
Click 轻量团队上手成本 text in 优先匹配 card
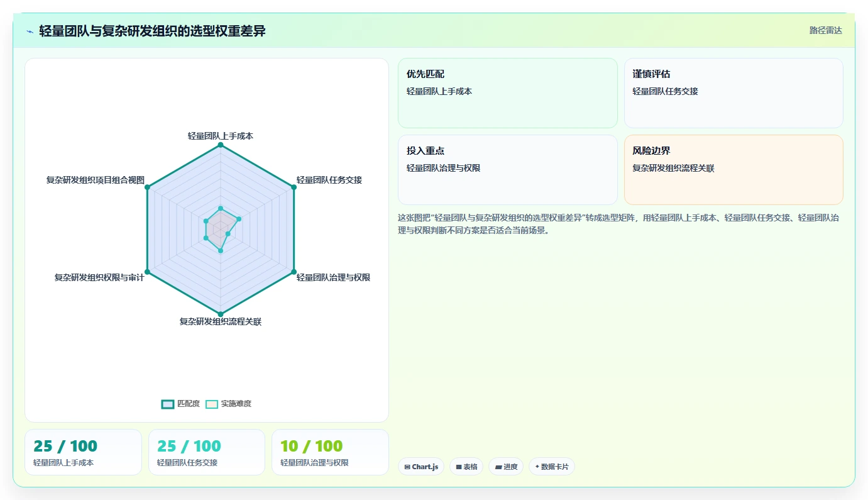[x=439, y=91]
